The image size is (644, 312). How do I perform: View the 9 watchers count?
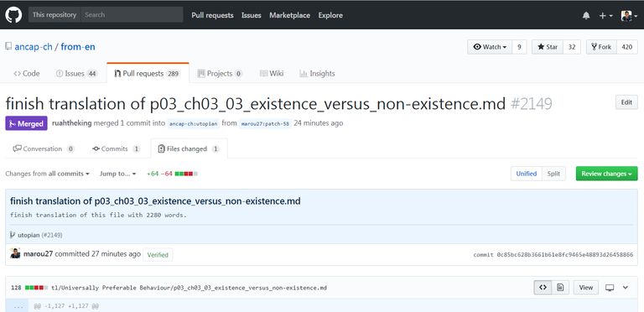(x=520, y=47)
